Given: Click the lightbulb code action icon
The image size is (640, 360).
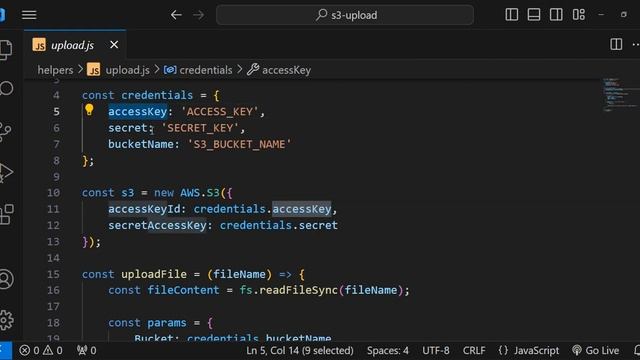Looking at the screenshot, I should point(89,109).
